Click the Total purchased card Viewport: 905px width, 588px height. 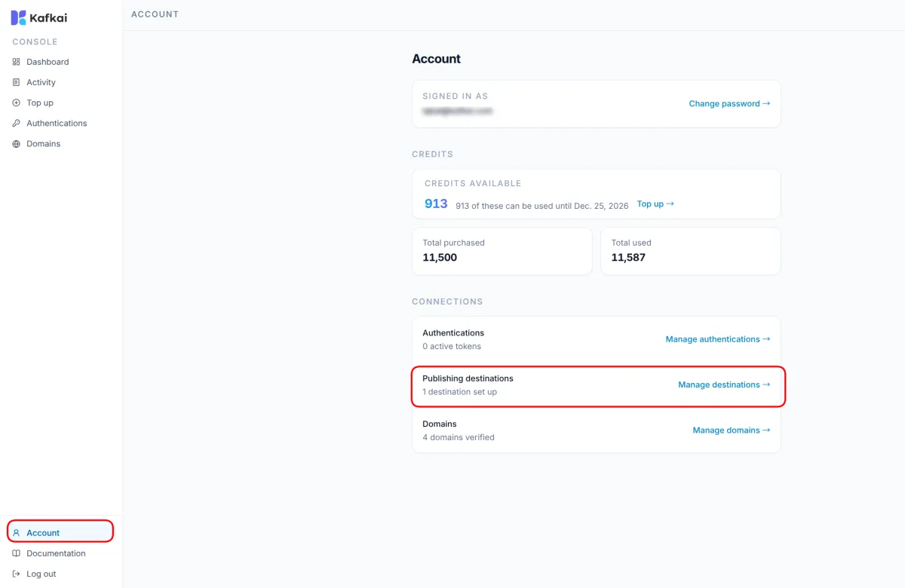point(502,251)
